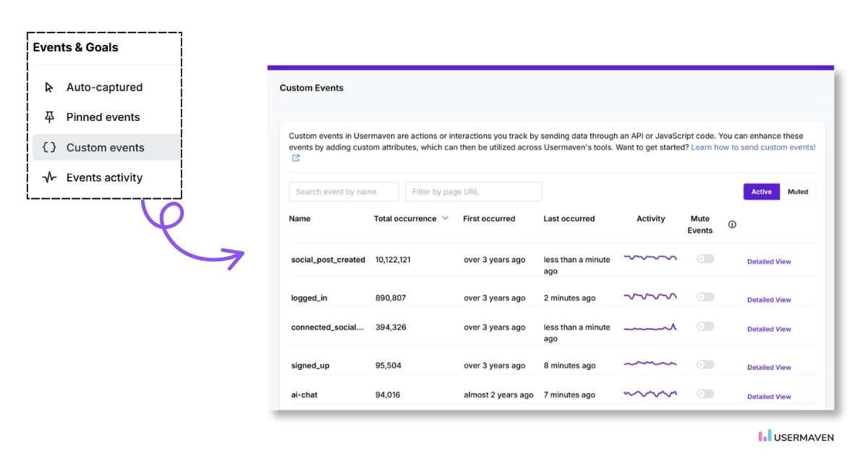Sort by Total occurrence chevron
The width and height of the screenshot is (868, 456).
tap(446, 219)
